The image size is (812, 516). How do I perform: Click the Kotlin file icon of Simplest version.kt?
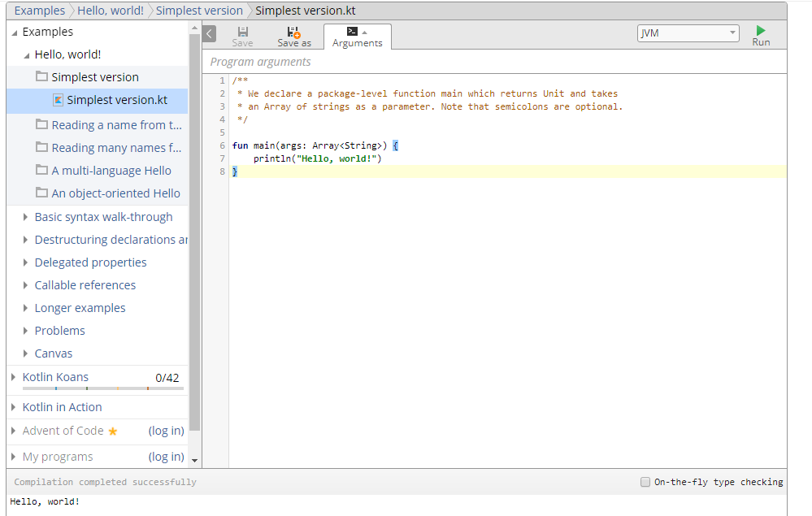[x=59, y=100]
